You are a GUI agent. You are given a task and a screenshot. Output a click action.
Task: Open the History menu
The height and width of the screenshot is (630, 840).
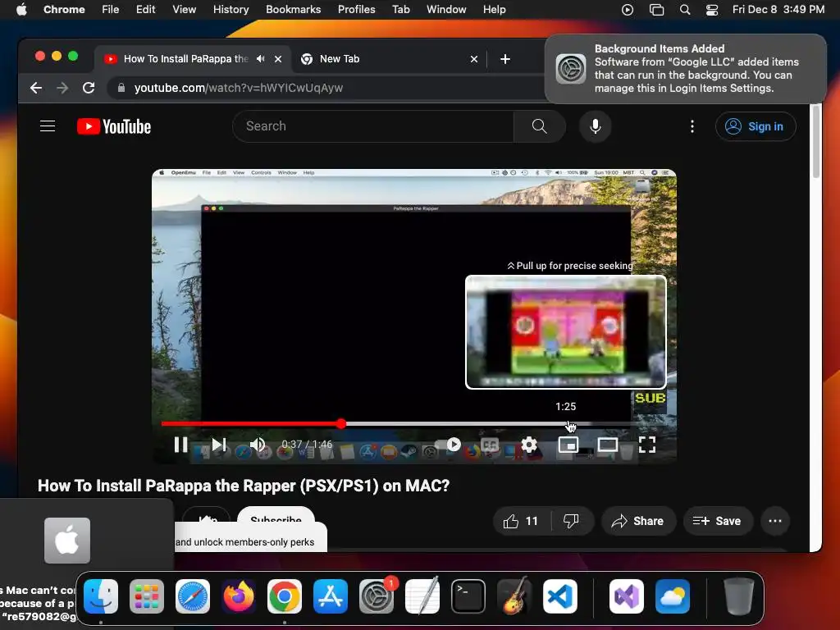[231, 10]
